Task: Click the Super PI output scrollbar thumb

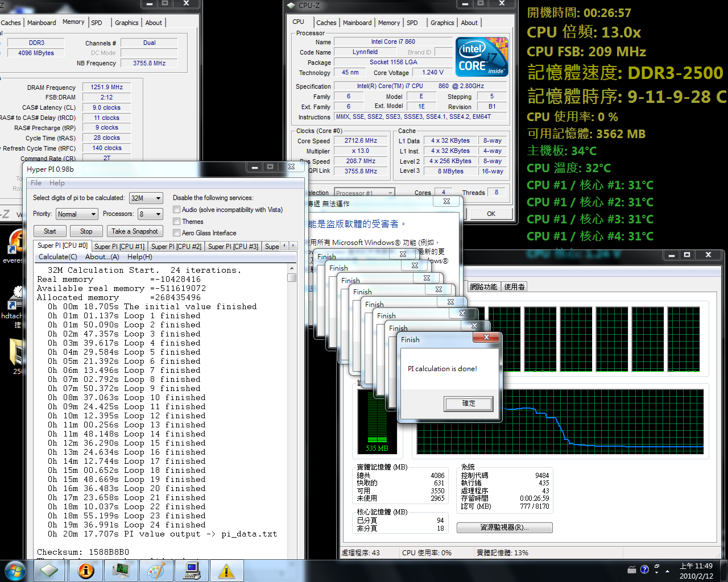Action: [292, 277]
